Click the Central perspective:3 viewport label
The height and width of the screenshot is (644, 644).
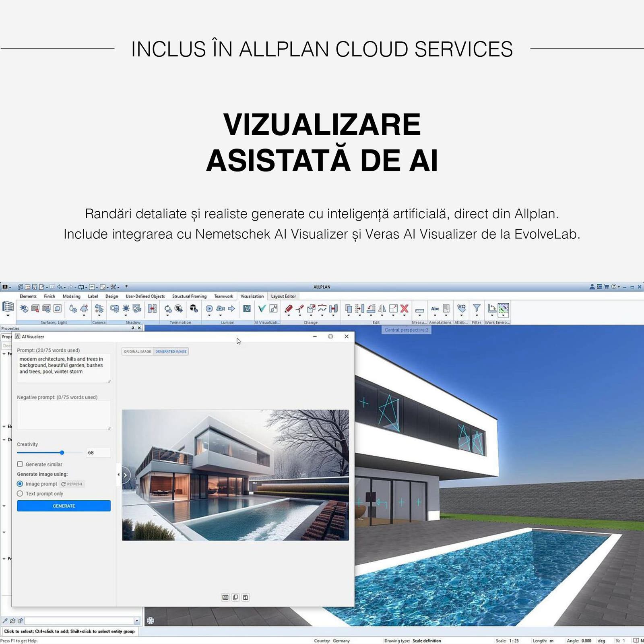point(407,330)
